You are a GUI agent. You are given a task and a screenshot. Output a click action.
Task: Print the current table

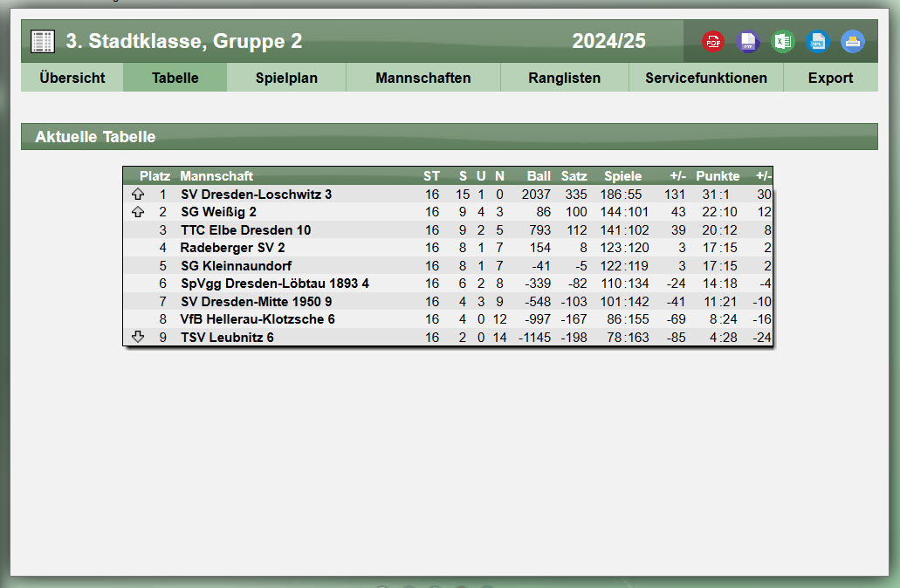[853, 41]
